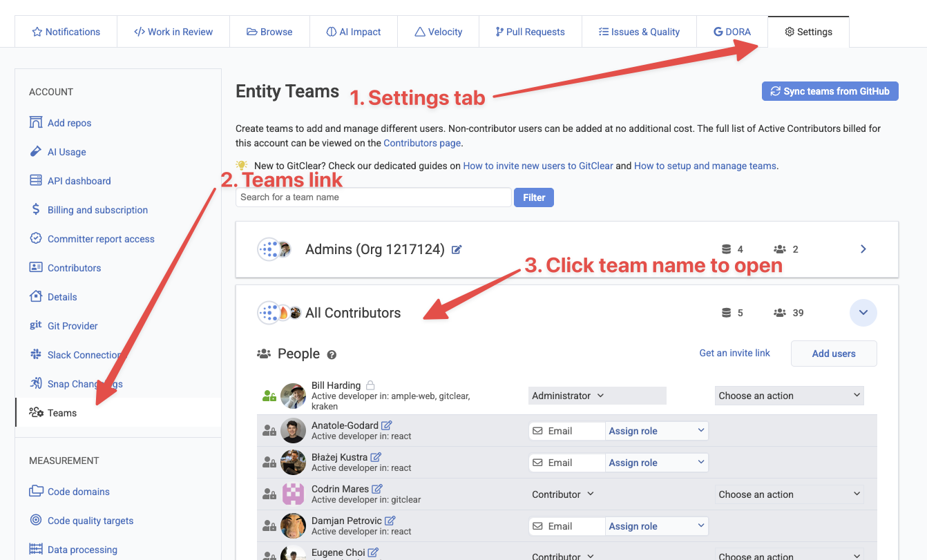The height and width of the screenshot is (560, 927).
Task: Switch to the AI Impact tab
Action: click(x=354, y=32)
